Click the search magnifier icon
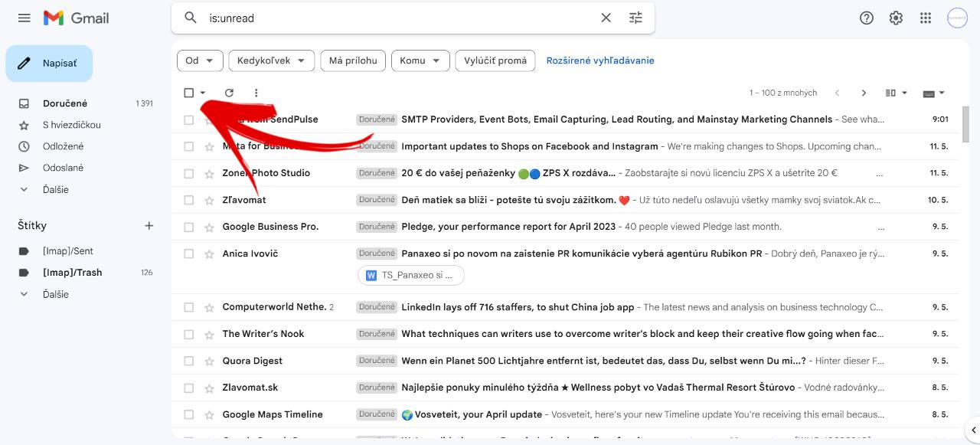980x445 pixels. [x=191, y=18]
